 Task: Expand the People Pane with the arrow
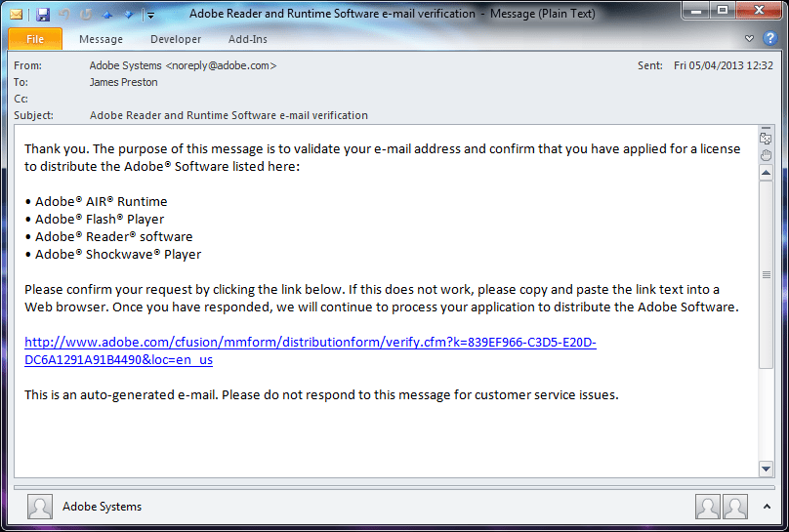[x=767, y=507]
